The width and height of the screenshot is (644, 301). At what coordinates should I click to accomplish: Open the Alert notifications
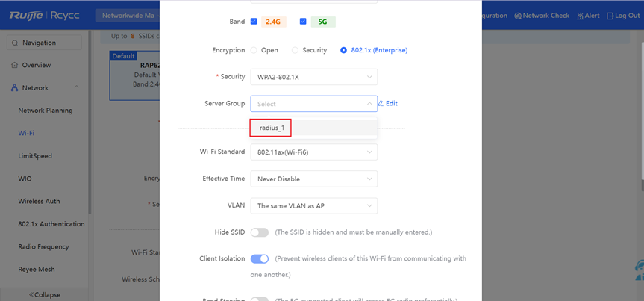pos(587,16)
